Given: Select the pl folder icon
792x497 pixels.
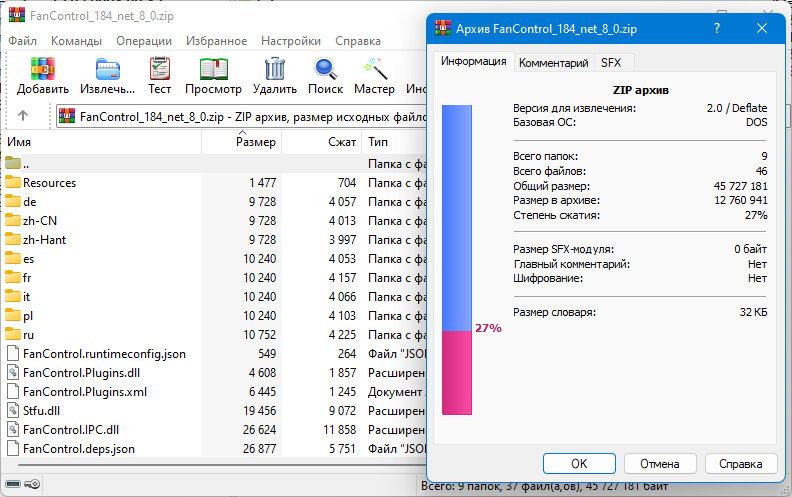Looking at the screenshot, I should tap(13, 316).
